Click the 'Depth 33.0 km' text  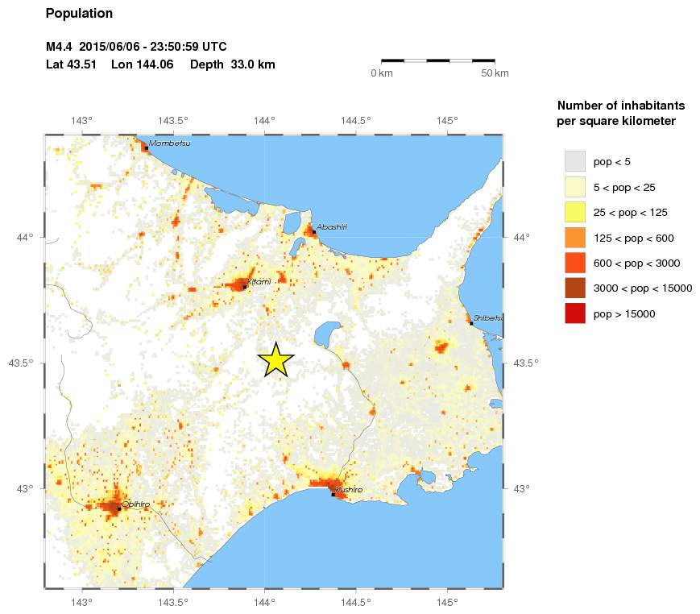233,64
